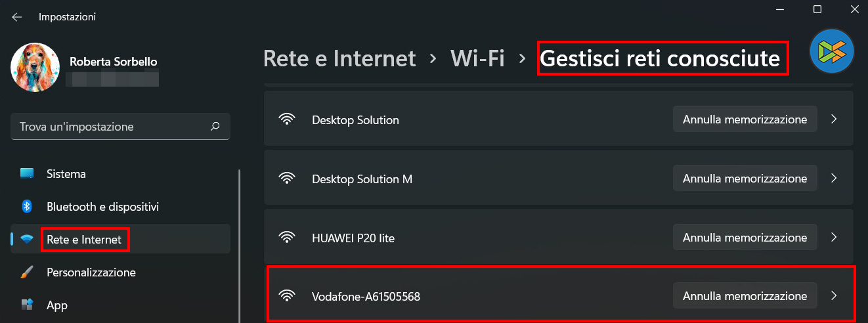Viewport: 868px width, 323px height.
Task: Click the Wi-Fi icon beside Desktop Solution
Action: [287, 119]
